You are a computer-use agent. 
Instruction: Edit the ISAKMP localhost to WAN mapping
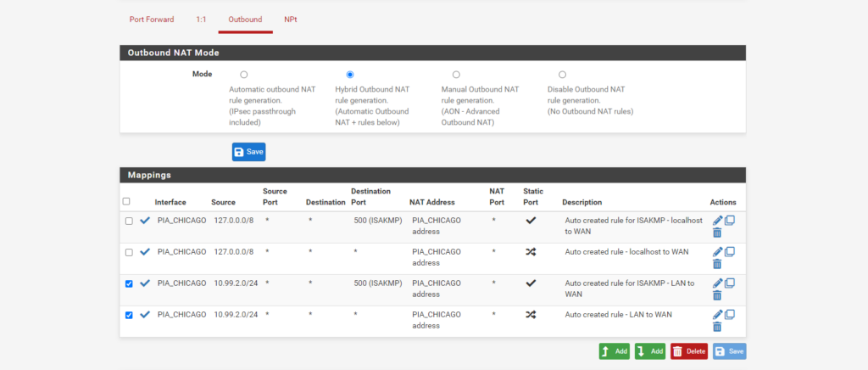point(718,221)
